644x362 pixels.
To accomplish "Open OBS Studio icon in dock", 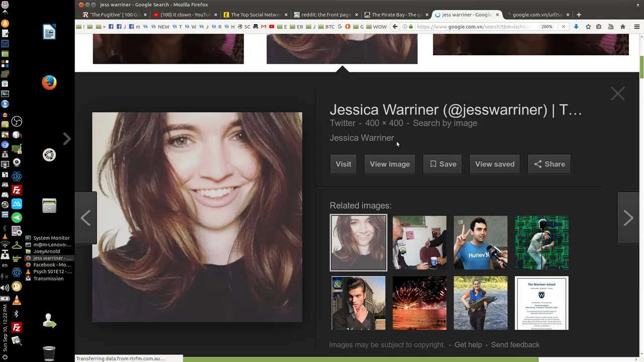I will click(x=17, y=121).
